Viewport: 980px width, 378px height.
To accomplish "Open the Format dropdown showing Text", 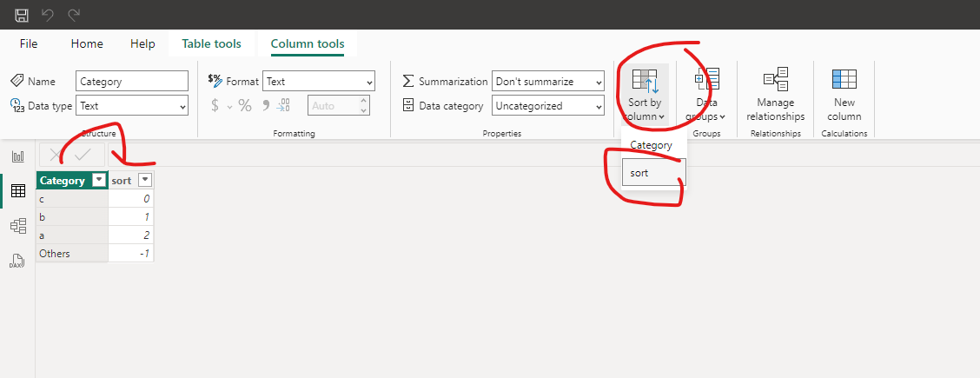I will [319, 81].
